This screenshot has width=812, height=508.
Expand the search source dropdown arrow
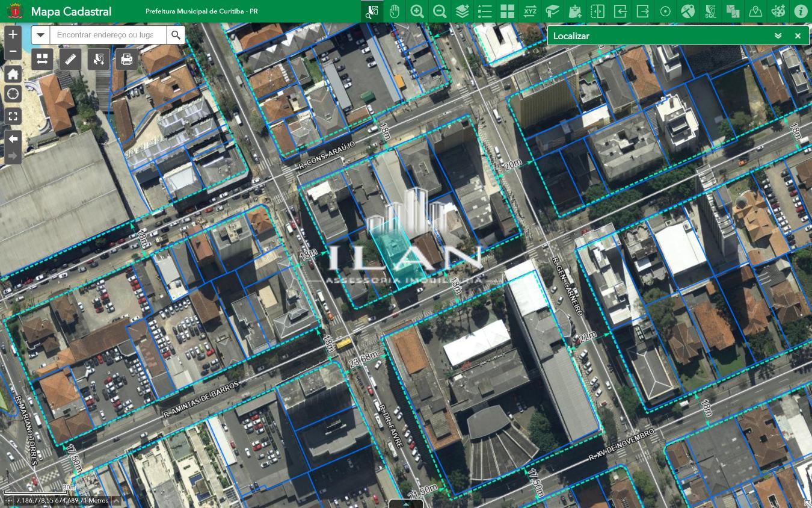pos(40,35)
